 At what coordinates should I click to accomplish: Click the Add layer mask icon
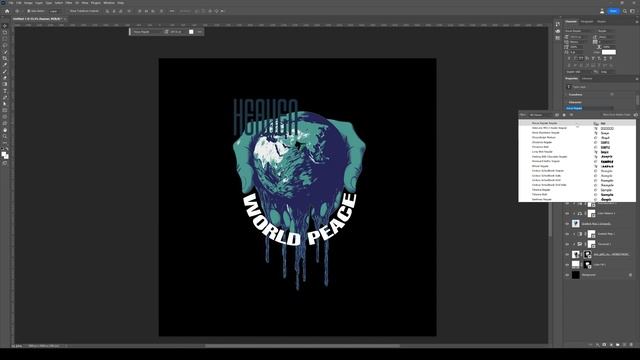(604, 345)
